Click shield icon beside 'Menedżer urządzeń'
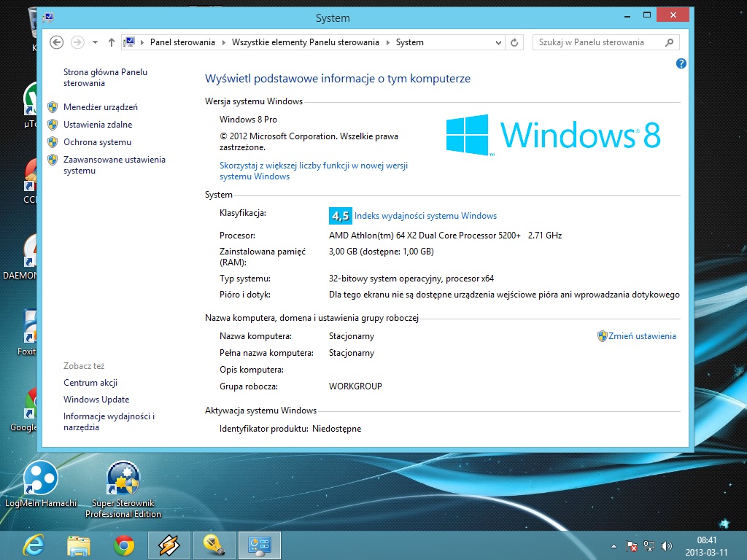 (53, 107)
